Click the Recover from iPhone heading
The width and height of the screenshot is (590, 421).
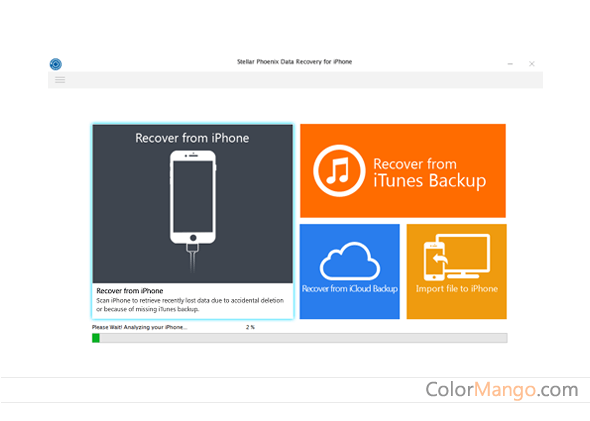[x=192, y=138]
